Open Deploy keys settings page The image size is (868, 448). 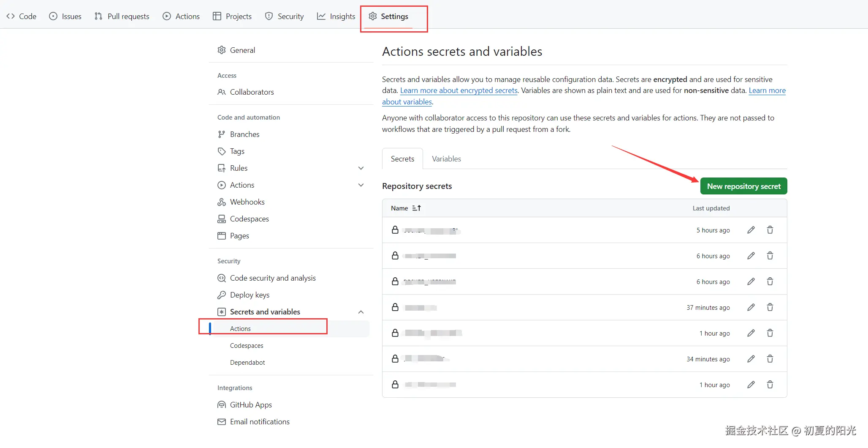coord(250,295)
